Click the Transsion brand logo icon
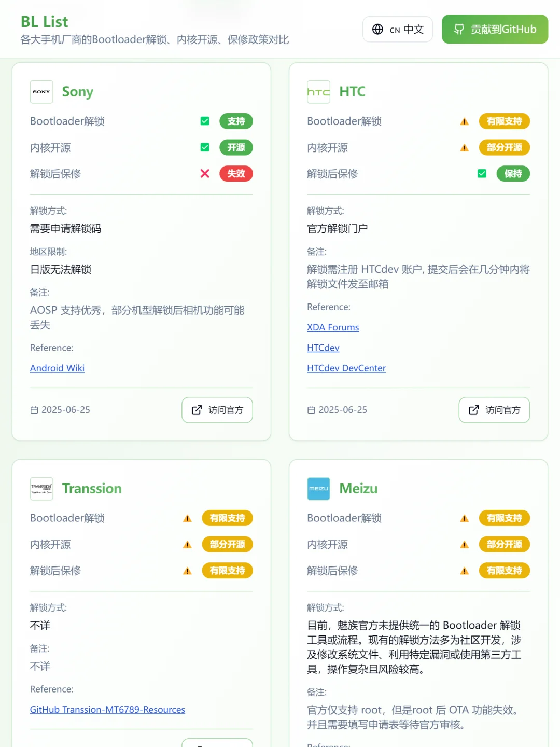The width and height of the screenshot is (560, 747). click(x=41, y=488)
